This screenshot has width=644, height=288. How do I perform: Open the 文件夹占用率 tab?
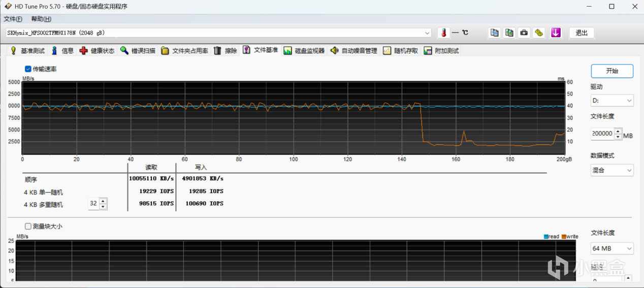184,51
